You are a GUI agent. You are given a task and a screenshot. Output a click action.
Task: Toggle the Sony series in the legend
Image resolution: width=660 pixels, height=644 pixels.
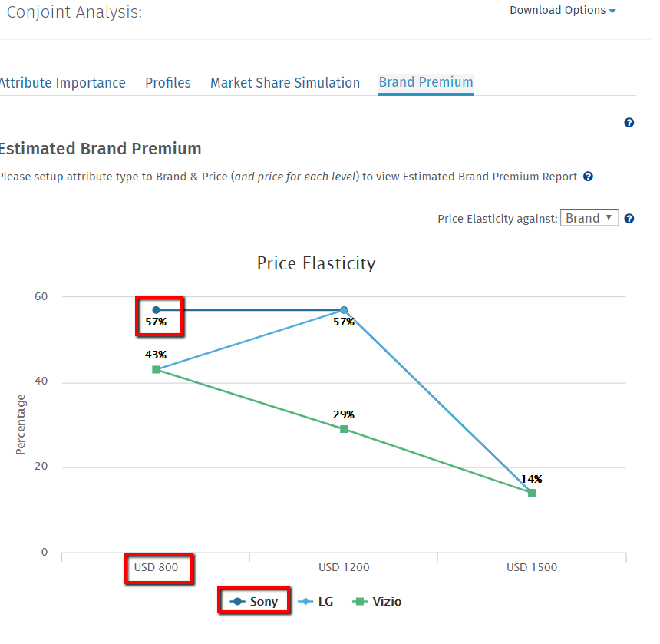(x=254, y=602)
